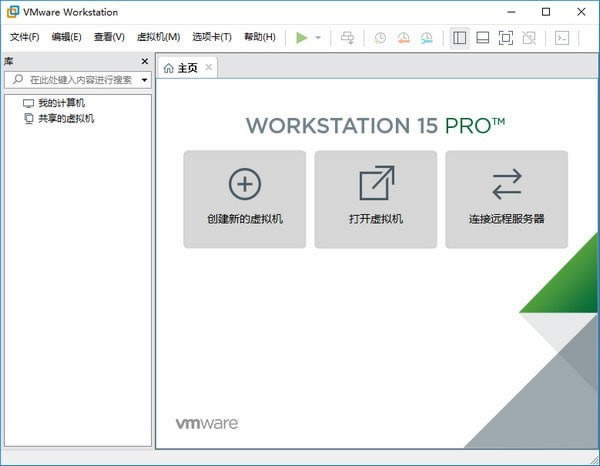The height and width of the screenshot is (466, 600).
Task: Click the revert to snapshot icon
Action: [x=404, y=38]
